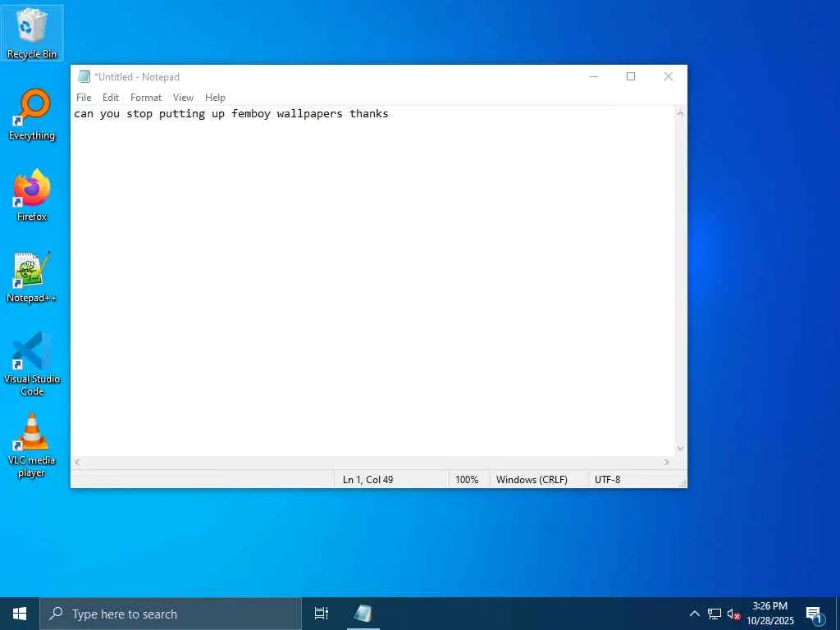Open the File menu in Notepad
The height and width of the screenshot is (630, 840).
coord(84,98)
